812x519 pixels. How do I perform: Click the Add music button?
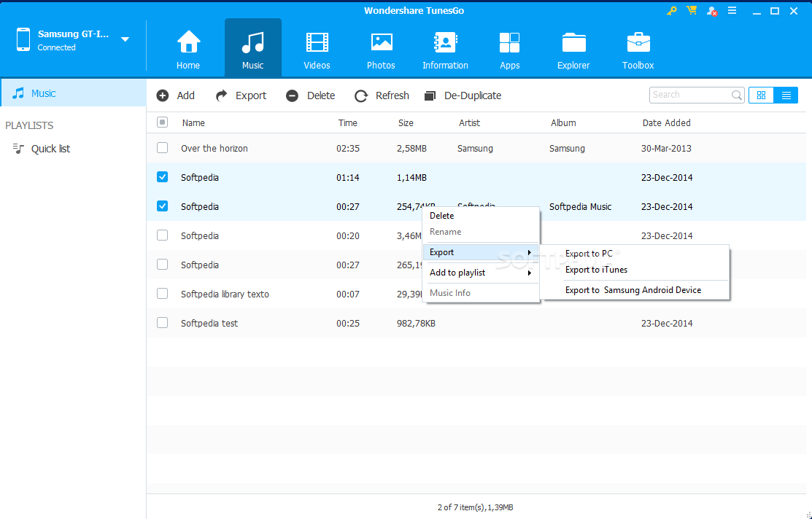pyautogui.click(x=176, y=95)
